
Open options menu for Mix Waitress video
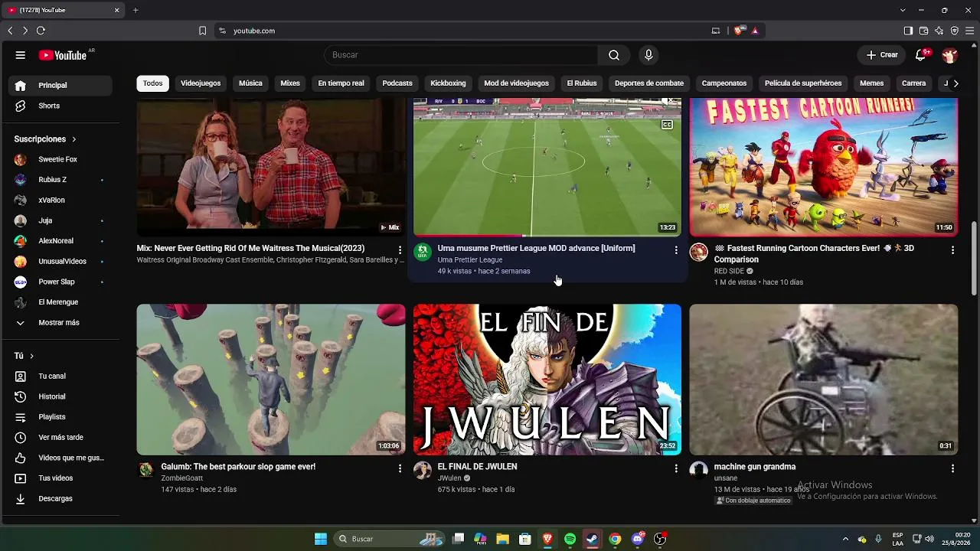pos(400,250)
